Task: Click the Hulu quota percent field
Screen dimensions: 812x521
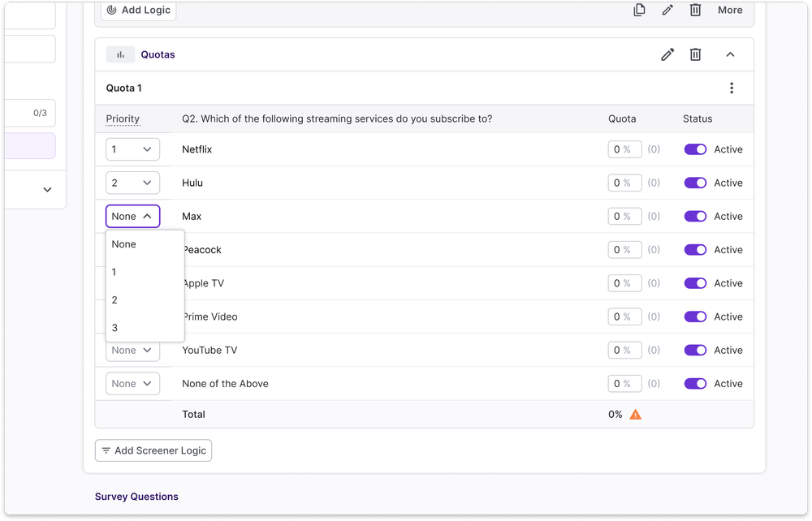Action: click(x=625, y=183)
